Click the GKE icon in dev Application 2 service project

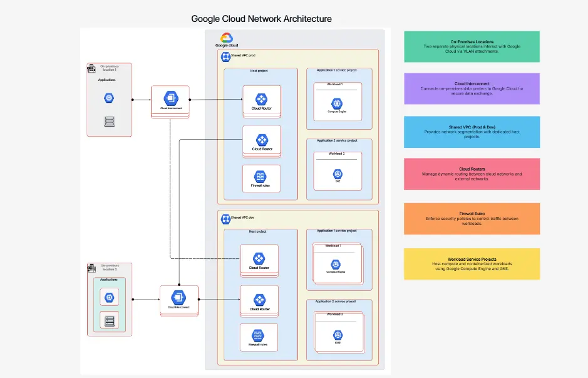[x=338, y=333]
